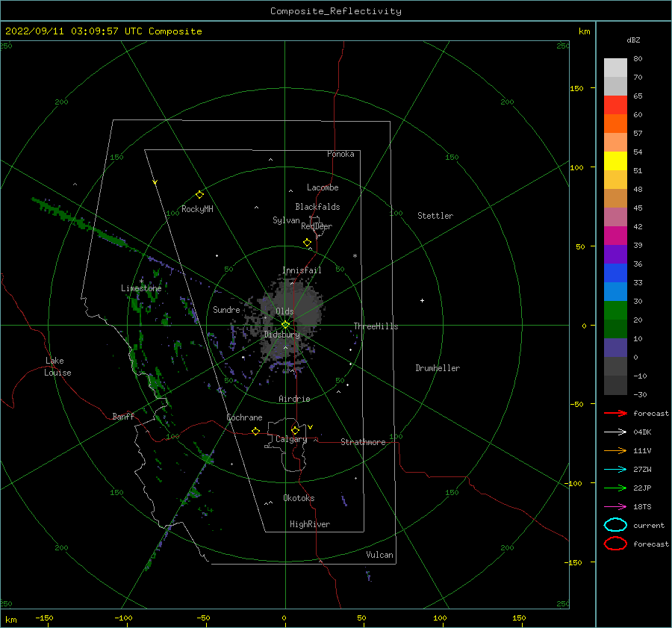Select the yellow diamond marker below RedDeer
The width and height of the screenshot is (672, 628).
pyautogui.click(x=308, y=243)
